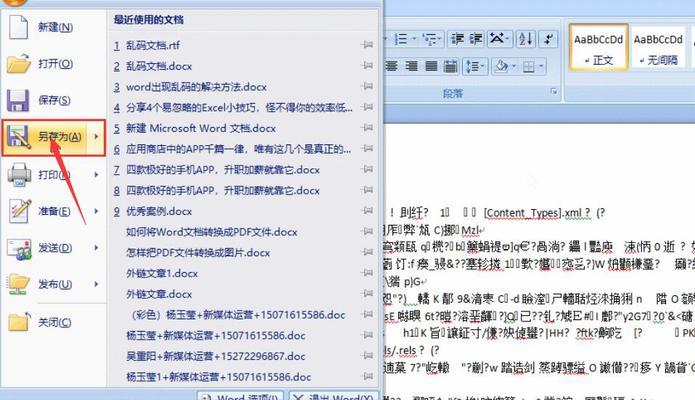
Task: Open 应用商店中的APP千篇一律 document
Action: point(238,149)
